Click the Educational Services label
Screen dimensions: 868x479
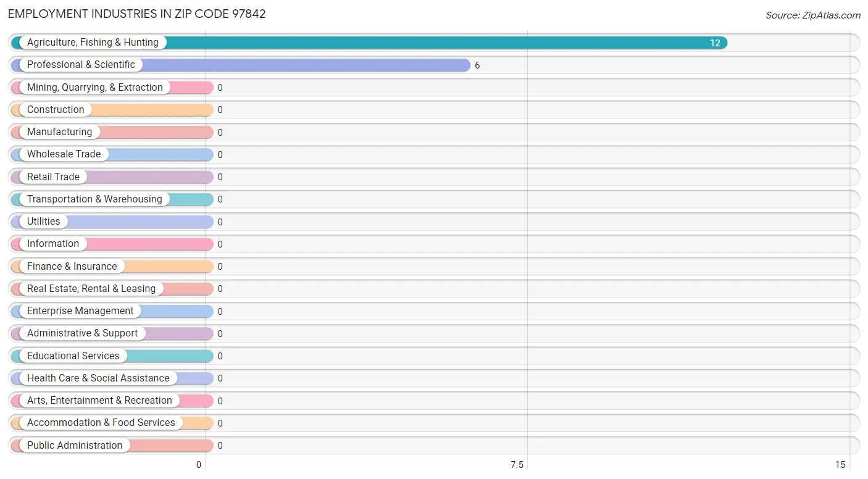[x=73, y=356]
